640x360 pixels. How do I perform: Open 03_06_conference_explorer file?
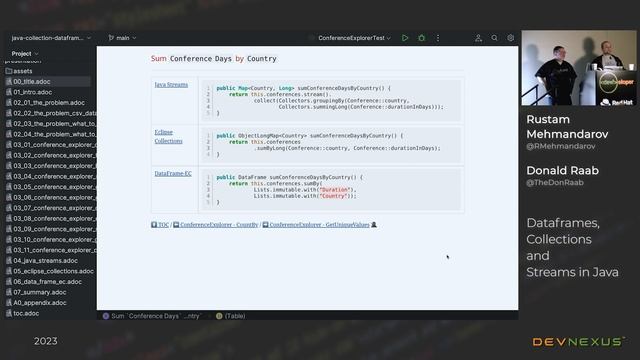coord(51,198)
